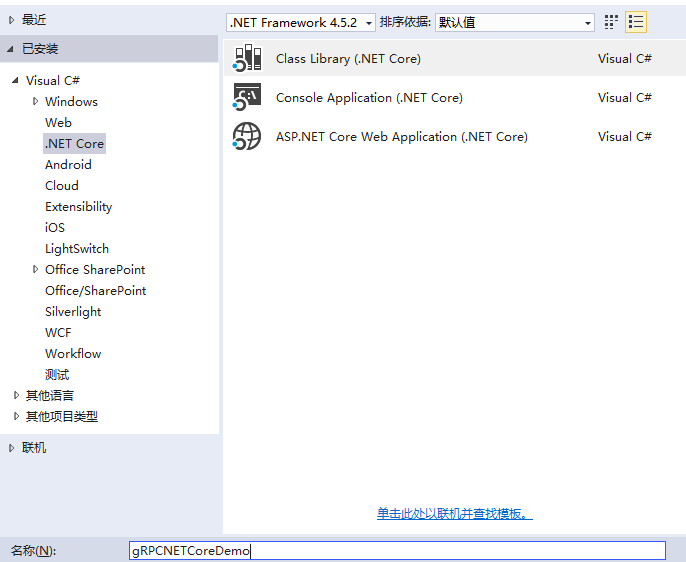686x562 pixels.
Task: Select the Office SharePoint label
Action: pos(95,269)
